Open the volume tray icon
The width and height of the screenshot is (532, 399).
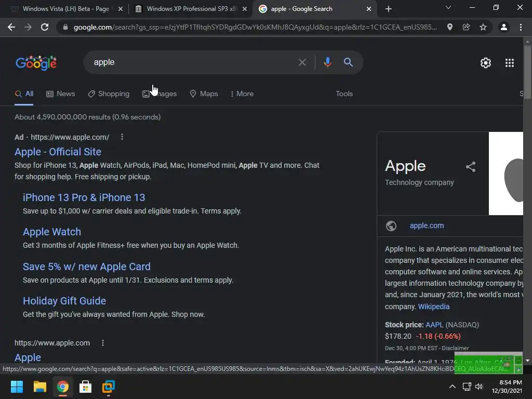point(478,387)
